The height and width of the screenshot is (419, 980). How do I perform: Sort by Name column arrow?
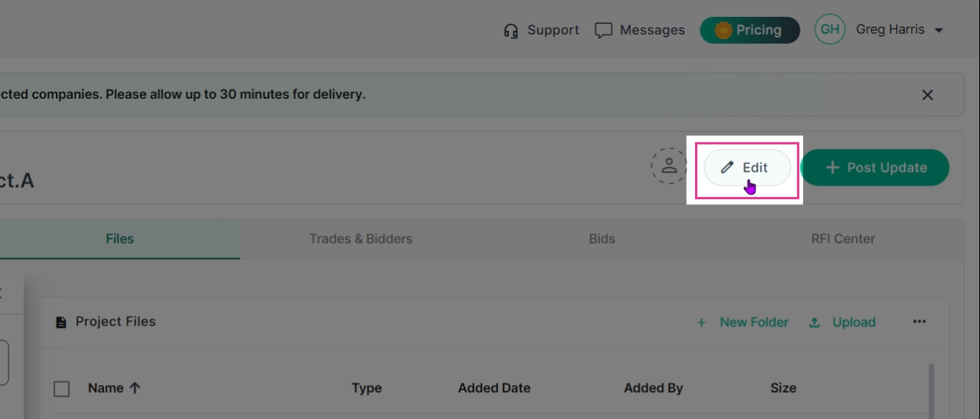click(x=135, y=388)
